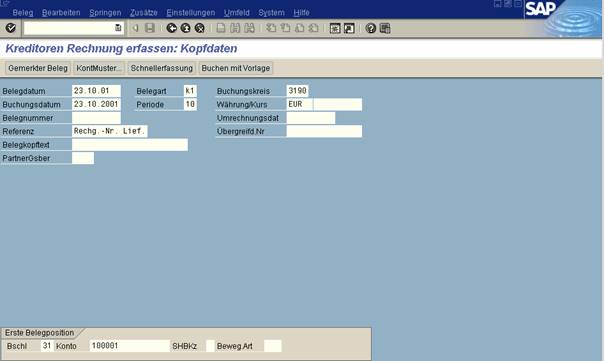This screenshot has width=604, height=361.
Task: Click the First Page icon
Action: (x=271, y=28)
